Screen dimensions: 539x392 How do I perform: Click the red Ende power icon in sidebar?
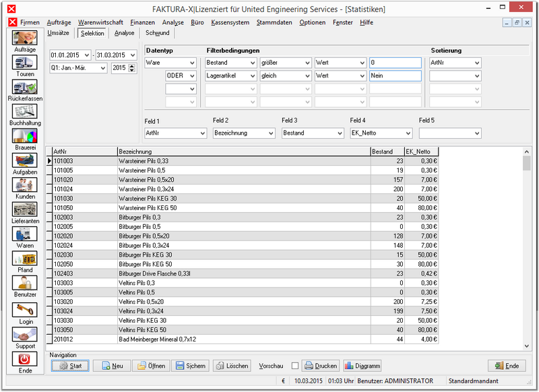pyautogui.click(x=25, y=359)
